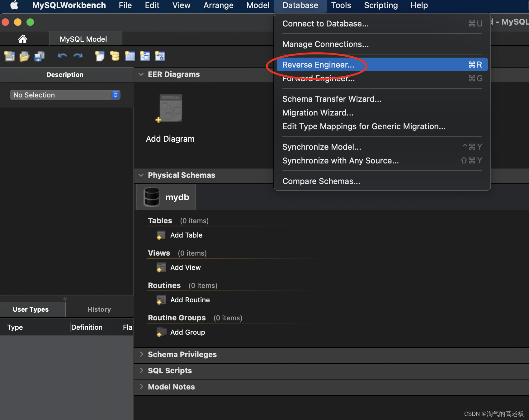The width and height of the screenshot is (529, 420).
Task: Click the New Model toolbar icon
Action: [9, 56]
